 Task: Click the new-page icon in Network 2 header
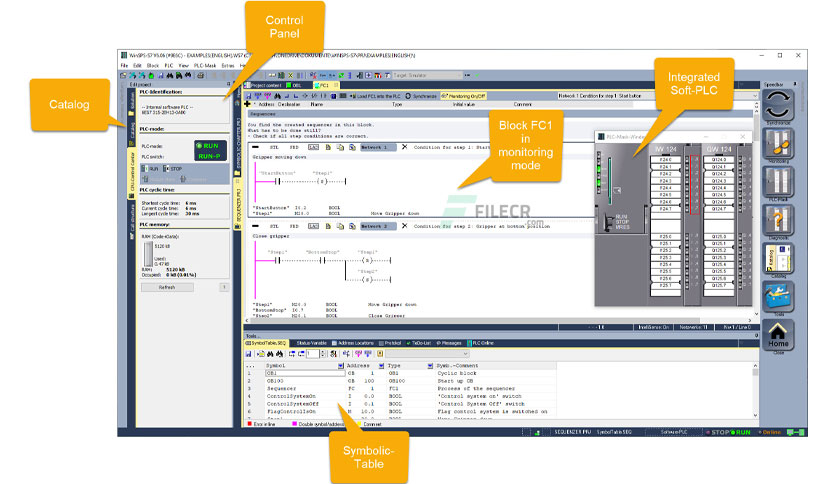pos(328,226)
